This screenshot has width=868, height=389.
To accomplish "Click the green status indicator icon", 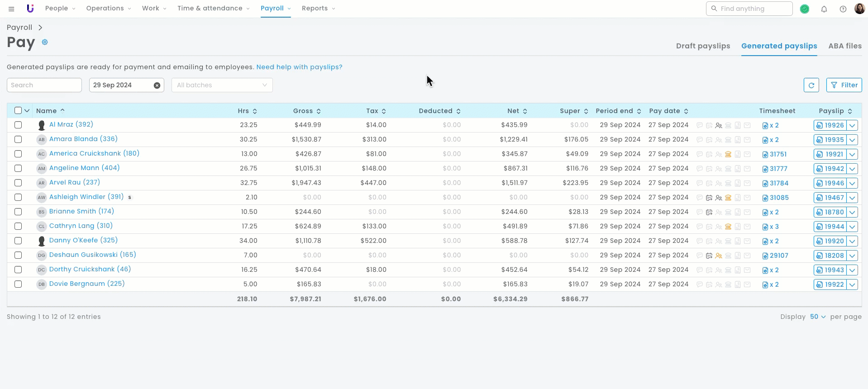I will [804, 9].
